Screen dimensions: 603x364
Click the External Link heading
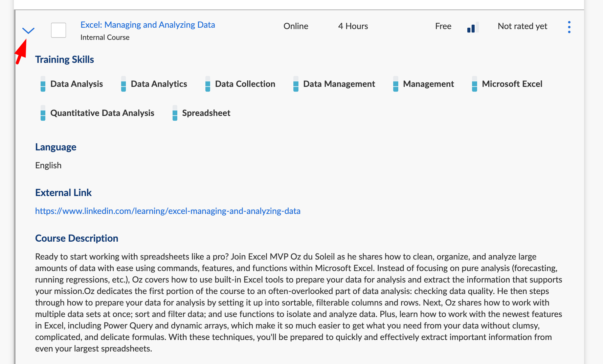coord(63,193)
